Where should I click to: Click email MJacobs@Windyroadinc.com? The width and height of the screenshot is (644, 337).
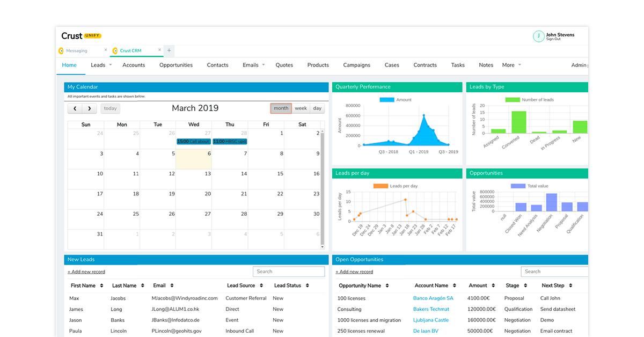tap(185, 298)
